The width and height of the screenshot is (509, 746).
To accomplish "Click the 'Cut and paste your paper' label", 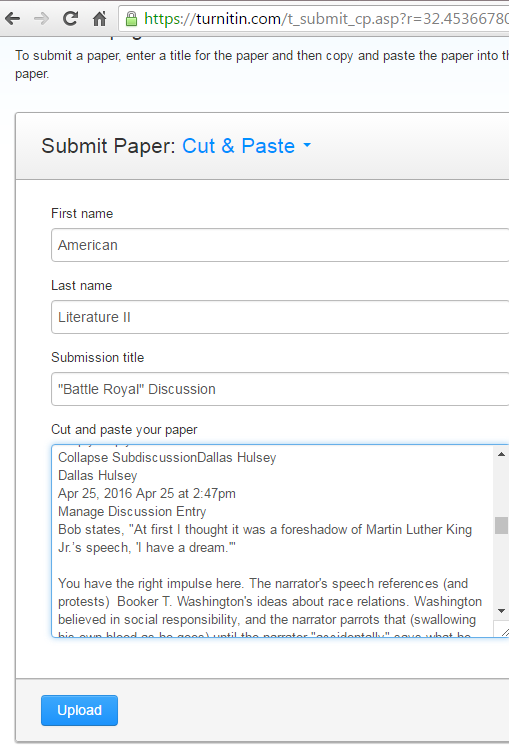I will (124, 430).
